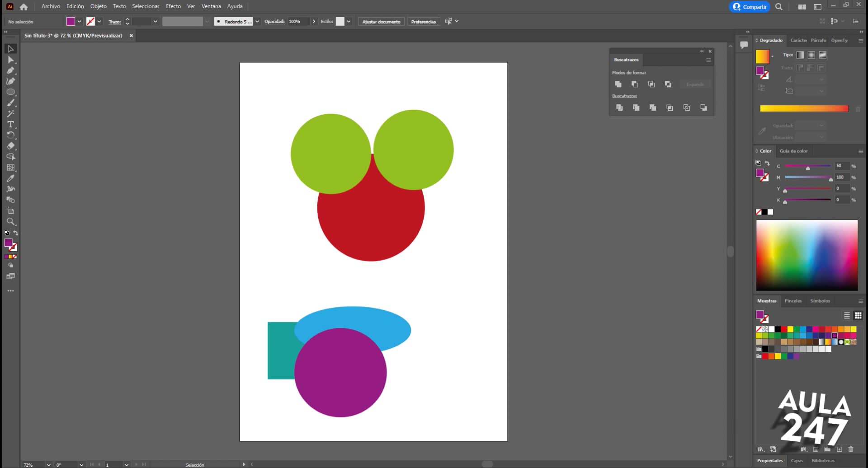This screenshot has width=868, height=468.
Task: Switch to the Capas tab
Action: click(x=797, y=460)
